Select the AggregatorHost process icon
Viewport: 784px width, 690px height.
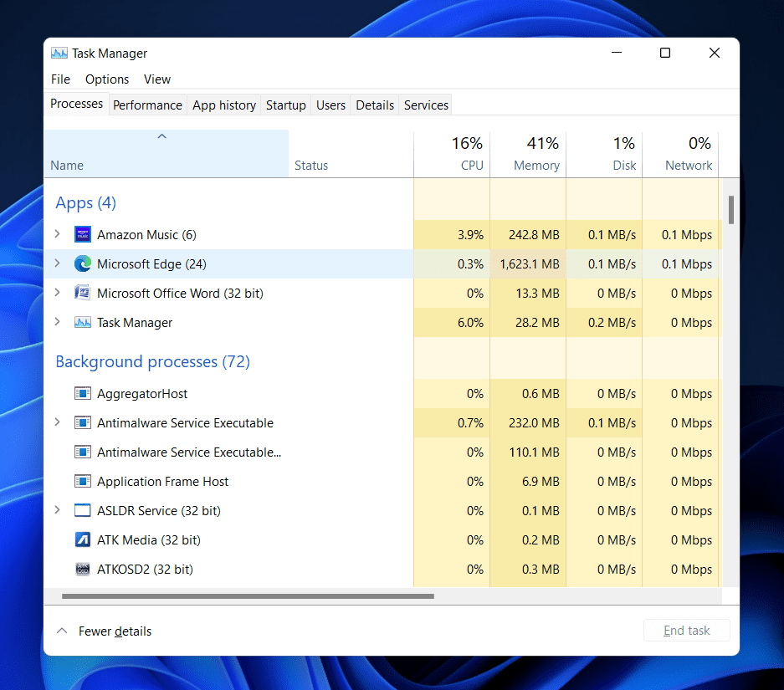coord(83,394)
